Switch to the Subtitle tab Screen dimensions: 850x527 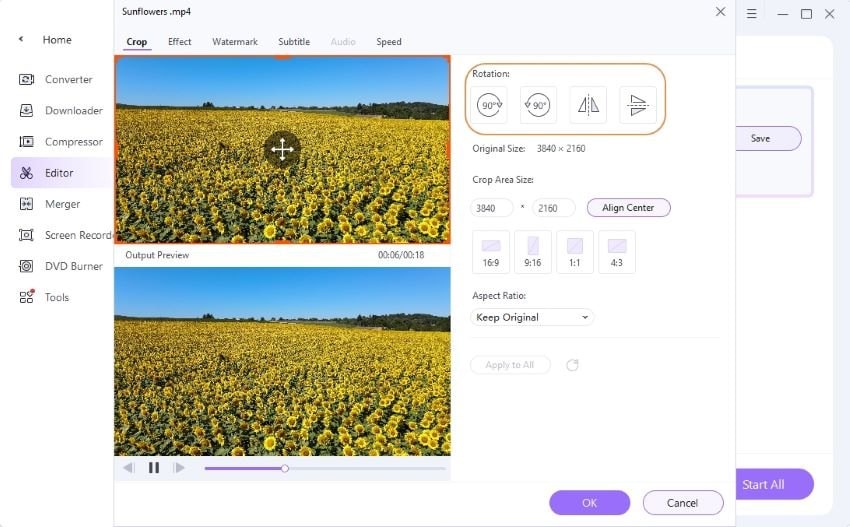(294, 42)
